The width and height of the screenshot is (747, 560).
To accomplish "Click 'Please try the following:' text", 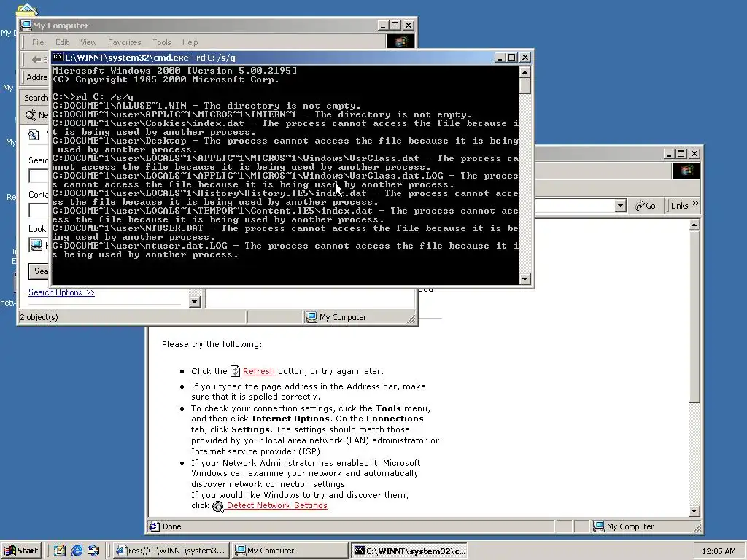I will coord(212,344).
